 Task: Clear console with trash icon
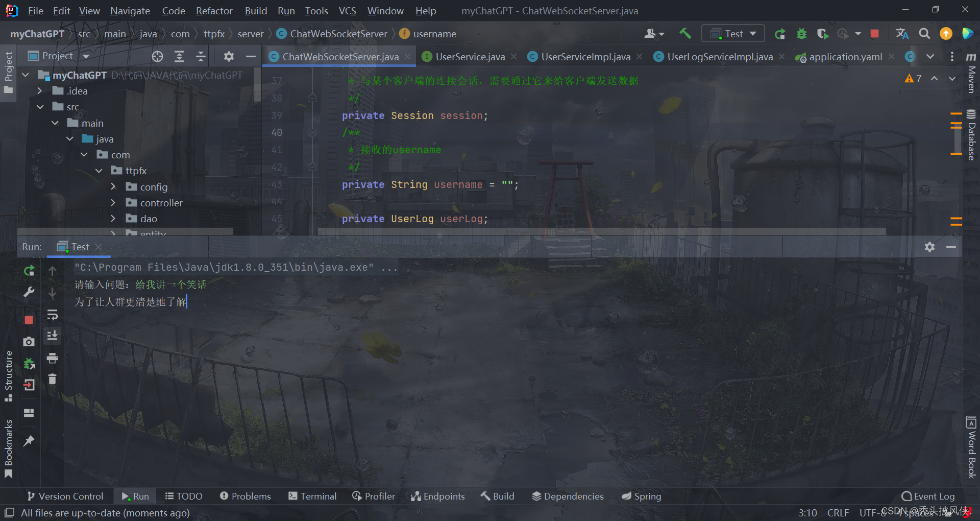click(x=52, y=379)
